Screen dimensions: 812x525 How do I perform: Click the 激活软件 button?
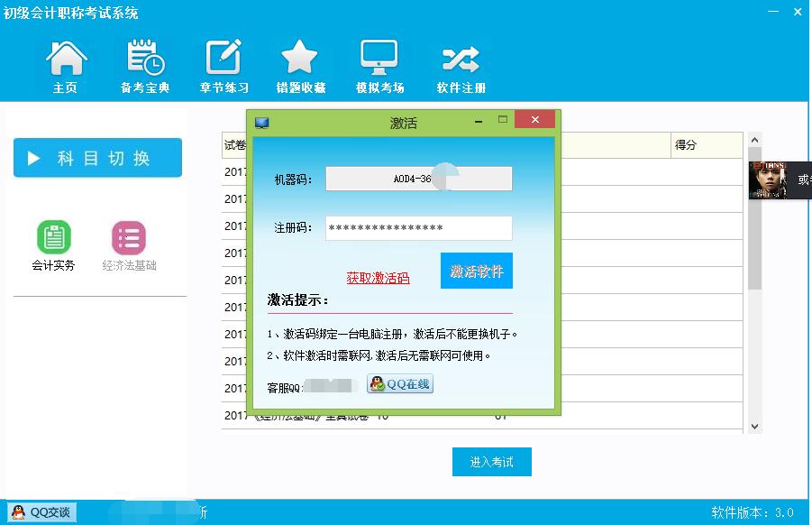tap(476, 271)
